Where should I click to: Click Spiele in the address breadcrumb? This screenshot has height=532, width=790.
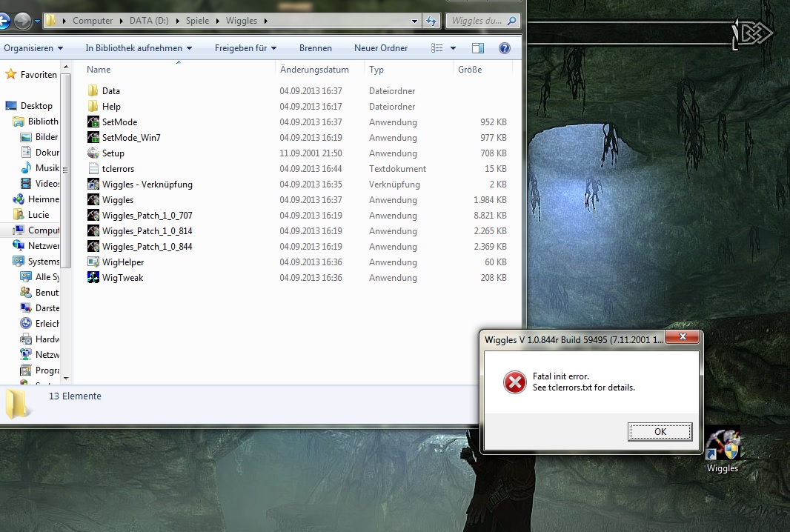(197, 21)
